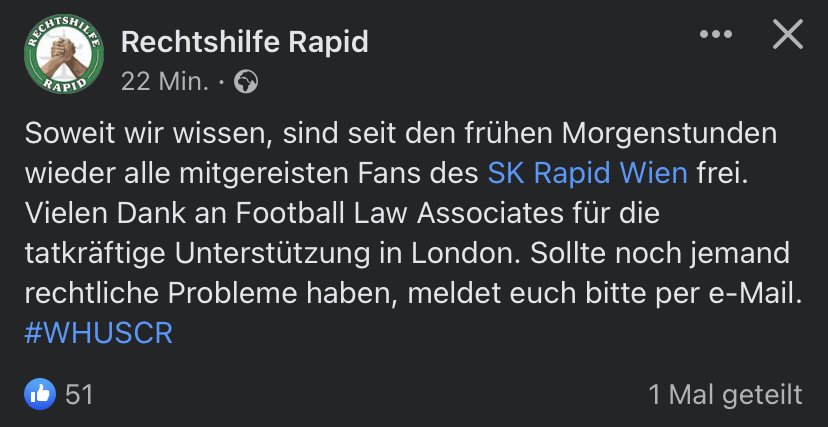Click the blue thumbs-up reaction icon
The height and width of the screenshot is (427, 828).
tap(40, 394)
